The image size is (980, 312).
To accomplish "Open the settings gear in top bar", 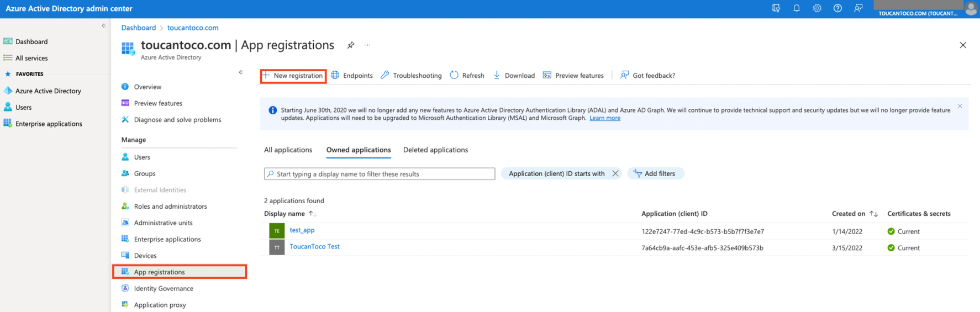I will 817,8.
